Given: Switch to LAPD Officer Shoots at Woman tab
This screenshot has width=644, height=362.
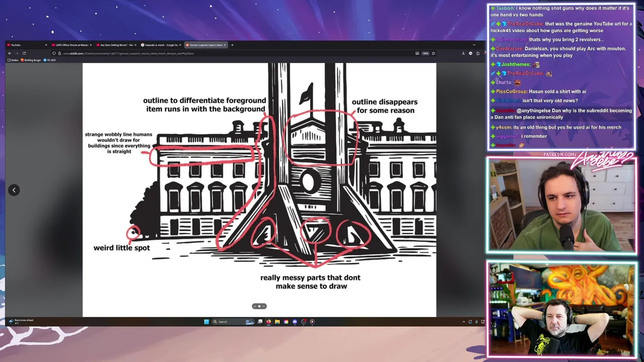Looking at the screenshot, I should [x=71, y=45].
